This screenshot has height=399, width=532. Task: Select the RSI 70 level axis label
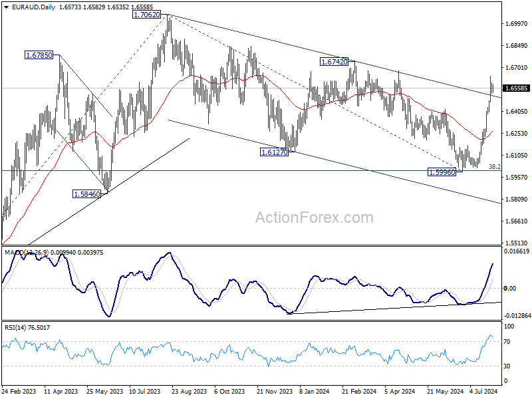tap(507, 342)
